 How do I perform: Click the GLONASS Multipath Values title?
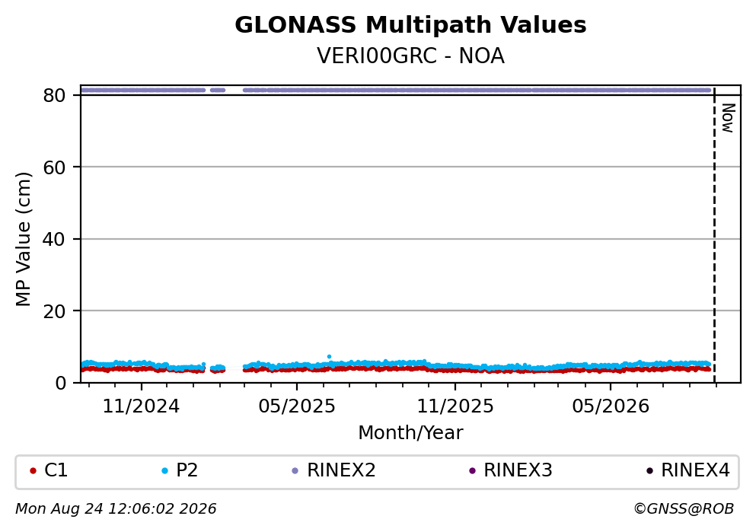(410, 24)
